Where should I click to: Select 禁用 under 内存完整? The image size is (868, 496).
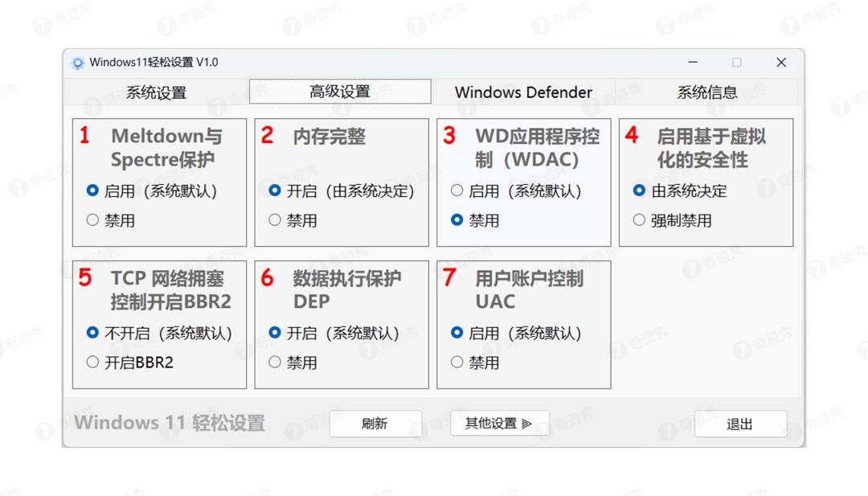[275, 220]
